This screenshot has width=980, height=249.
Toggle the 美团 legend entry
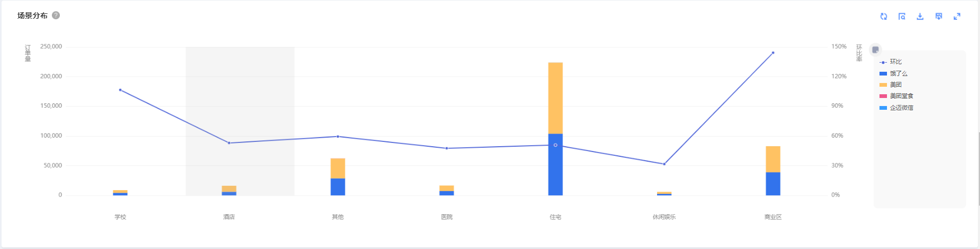pos(891,85)
